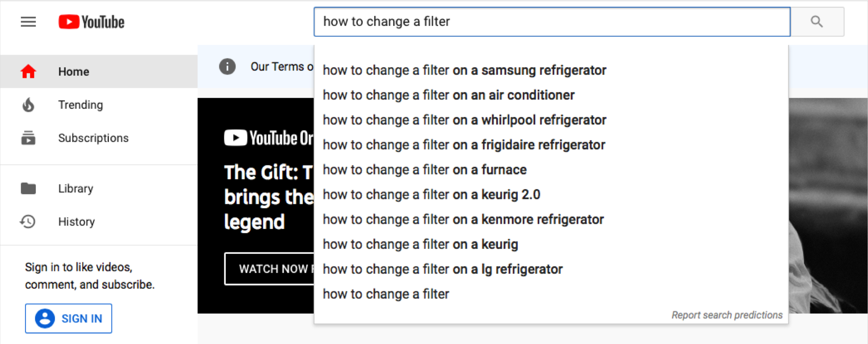Open the hamburger navigation menu
Screen dimensions: 868x344
pos(28,22)
